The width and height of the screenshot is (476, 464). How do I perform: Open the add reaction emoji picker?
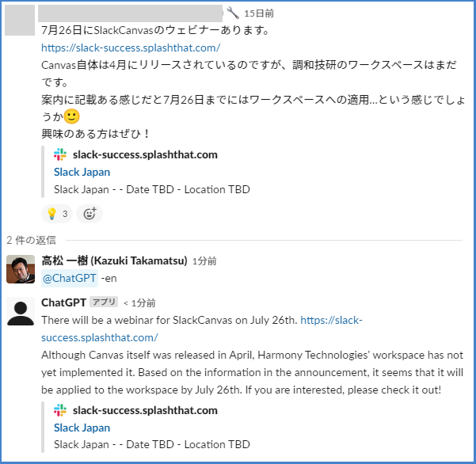coord(90,214)
